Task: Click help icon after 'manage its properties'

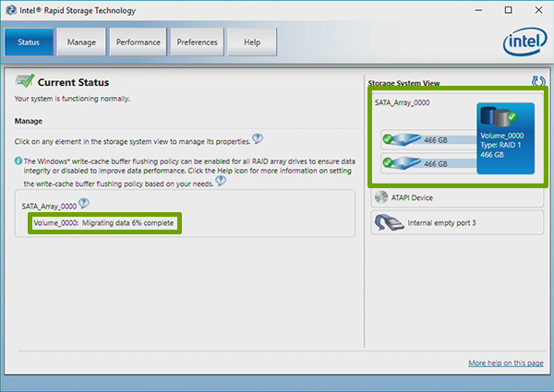Action: click(258, 138)
